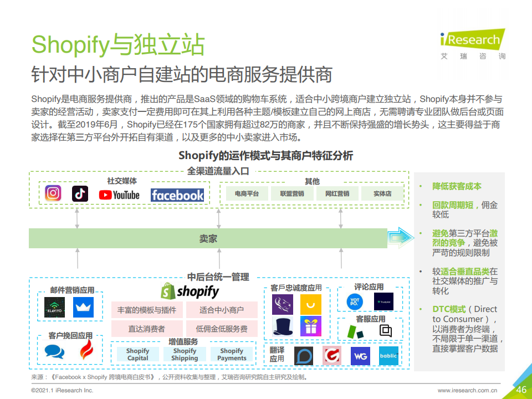
Task: Click the Yotpo review app icon
Action: pyautogui.click(x=355, y=301)
